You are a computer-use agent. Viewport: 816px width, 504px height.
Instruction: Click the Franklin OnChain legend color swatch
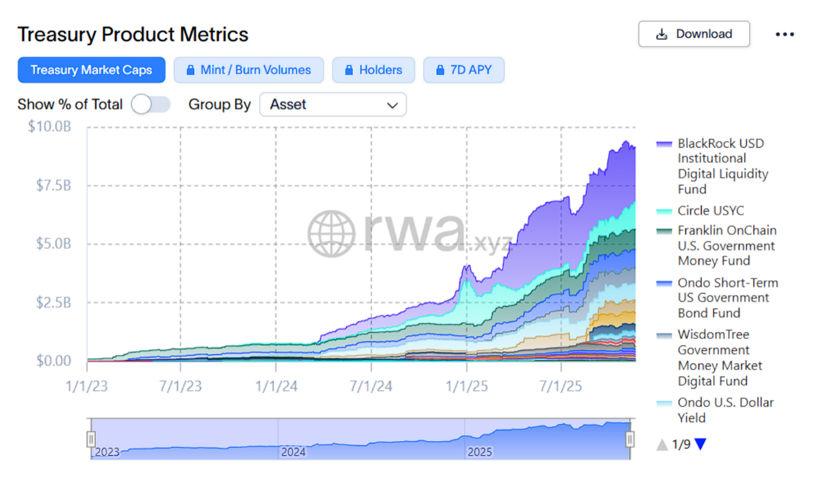pos(664,232)
